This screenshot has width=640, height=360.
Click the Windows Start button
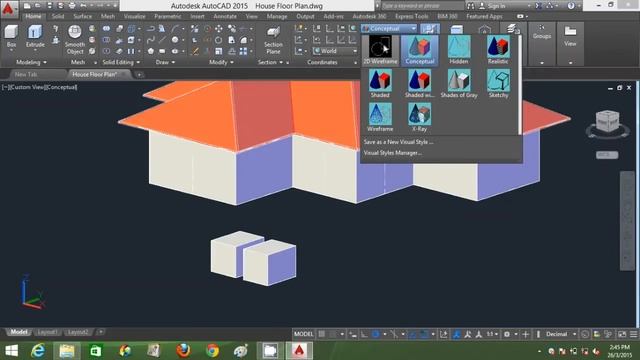(x=11, y=351)
